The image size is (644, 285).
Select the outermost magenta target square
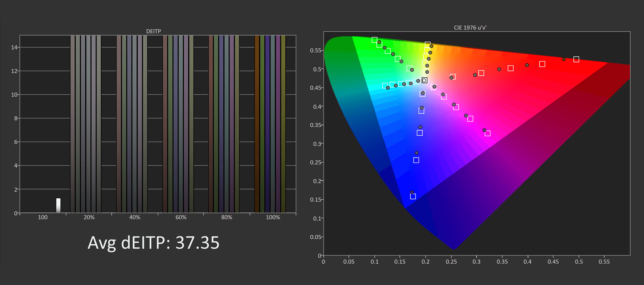[488, 133]
